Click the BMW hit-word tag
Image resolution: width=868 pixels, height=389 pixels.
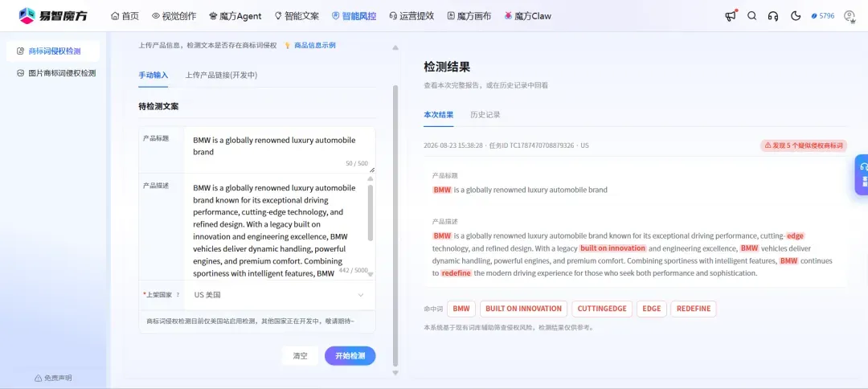(x=461, y=309)
